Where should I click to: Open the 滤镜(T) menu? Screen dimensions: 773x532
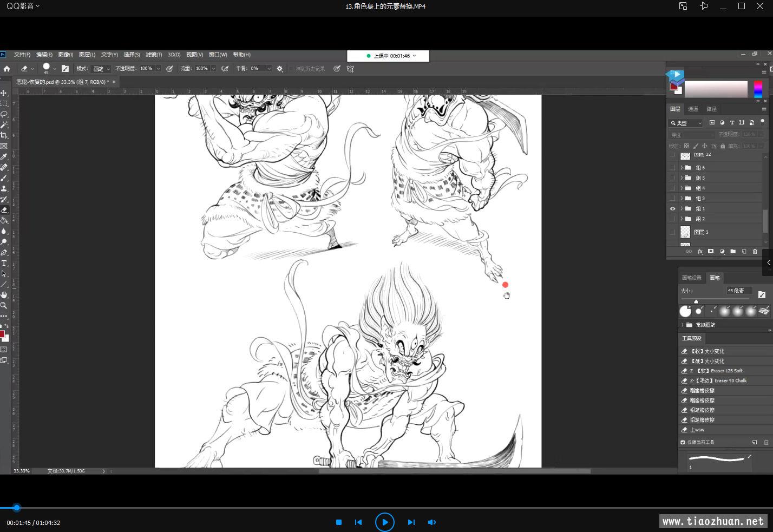(154, 55)
